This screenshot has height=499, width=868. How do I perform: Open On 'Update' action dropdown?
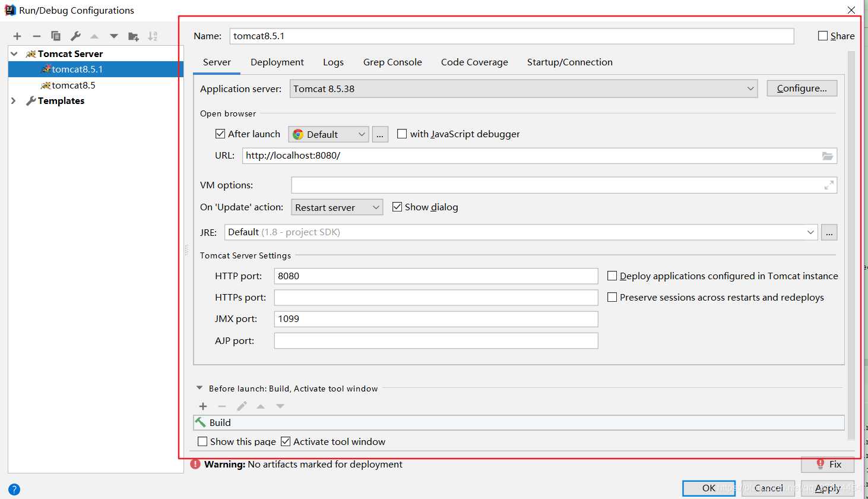(x=337, y=207)
